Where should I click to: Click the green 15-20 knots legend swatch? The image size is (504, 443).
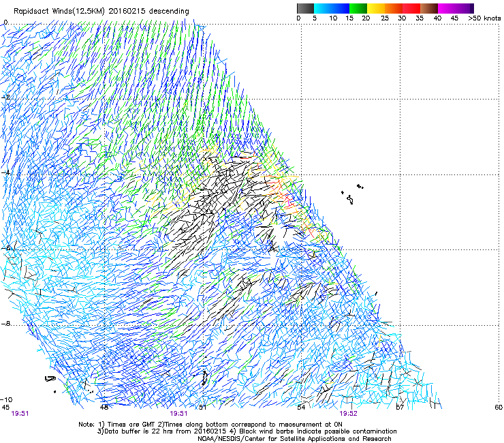click(358, 8)
